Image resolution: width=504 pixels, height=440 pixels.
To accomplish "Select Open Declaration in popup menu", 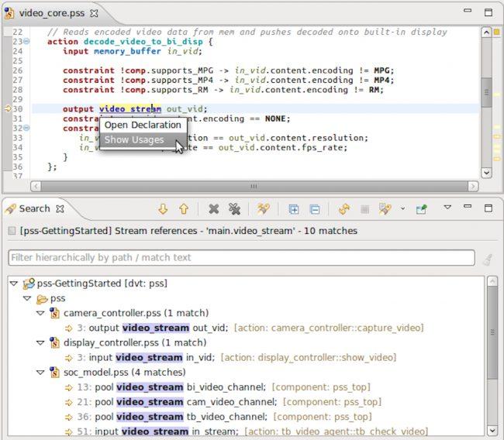I will [x=143, y=125].
